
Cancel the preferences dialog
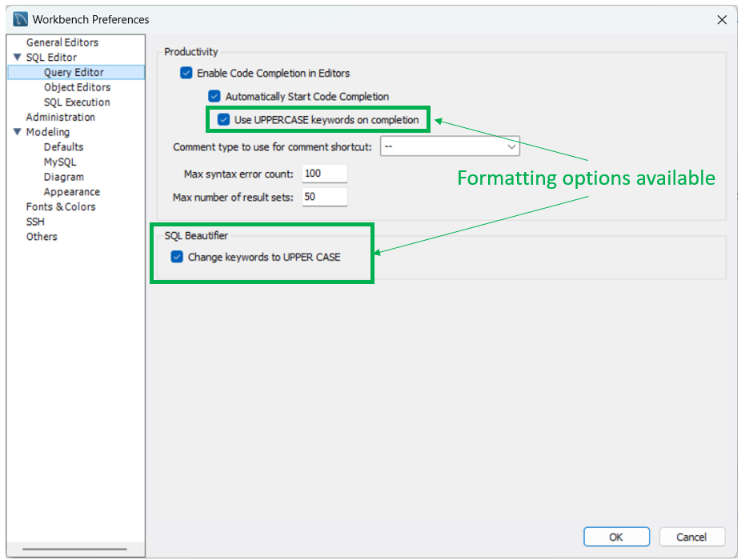click(x=691, y=537)
